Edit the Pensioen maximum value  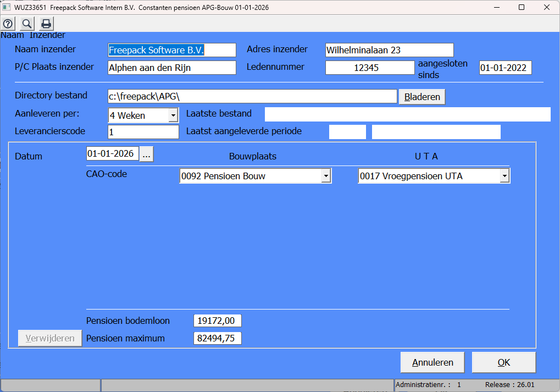217,339
